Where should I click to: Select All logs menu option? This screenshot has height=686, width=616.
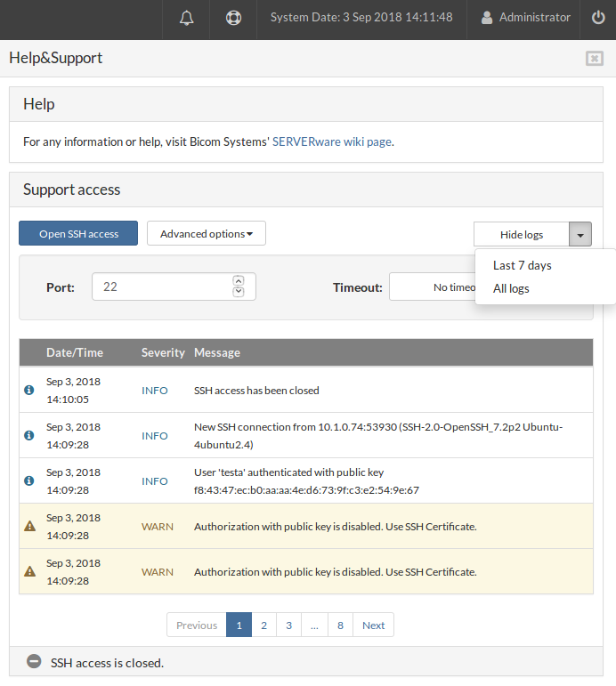click(x=511, y=288)
